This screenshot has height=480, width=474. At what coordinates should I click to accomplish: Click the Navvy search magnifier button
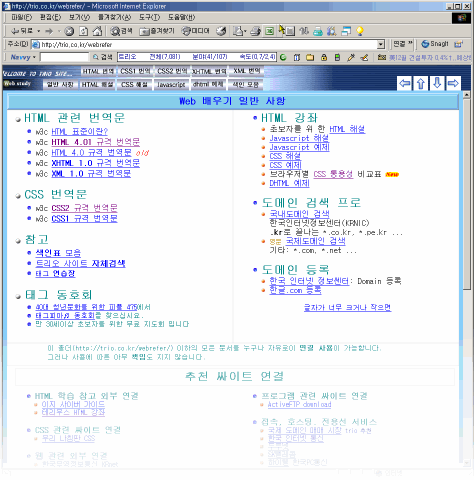[103, 57]
